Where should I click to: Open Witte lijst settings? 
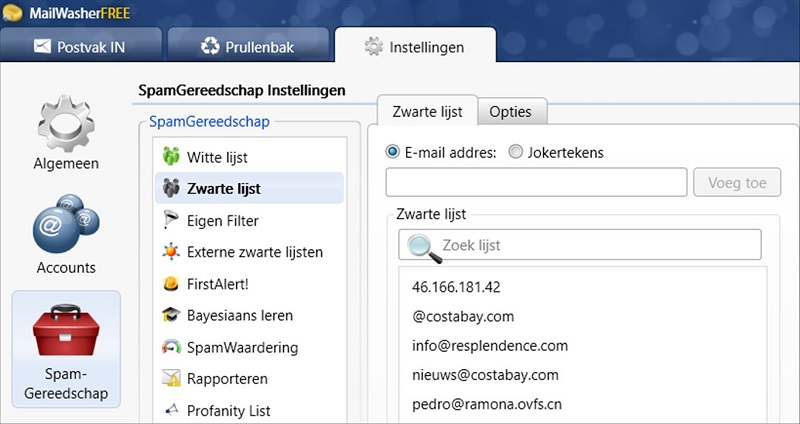(x=249, y=157)
